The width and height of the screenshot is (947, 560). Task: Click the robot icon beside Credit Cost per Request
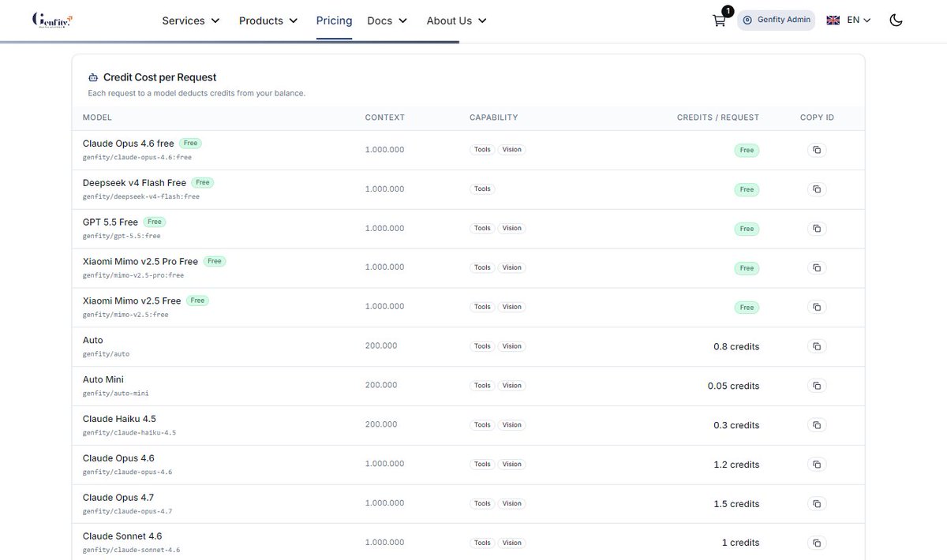pyautogui.click(x=93, y=77)
